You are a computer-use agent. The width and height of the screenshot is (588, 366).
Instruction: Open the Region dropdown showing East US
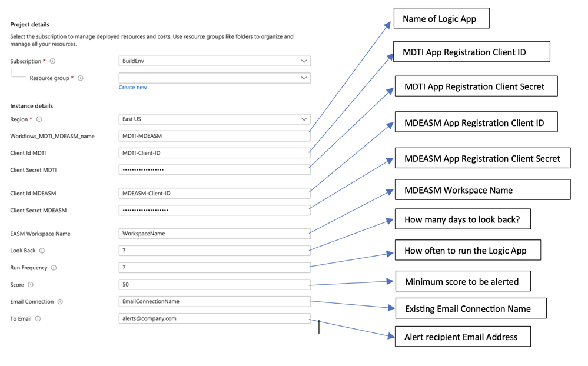click(x=214, y=119)
